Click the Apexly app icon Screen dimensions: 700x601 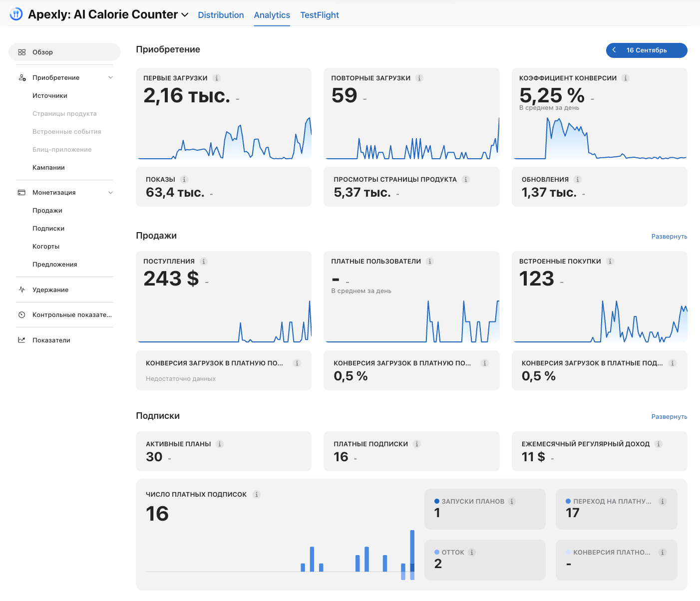tap(16, 14)
